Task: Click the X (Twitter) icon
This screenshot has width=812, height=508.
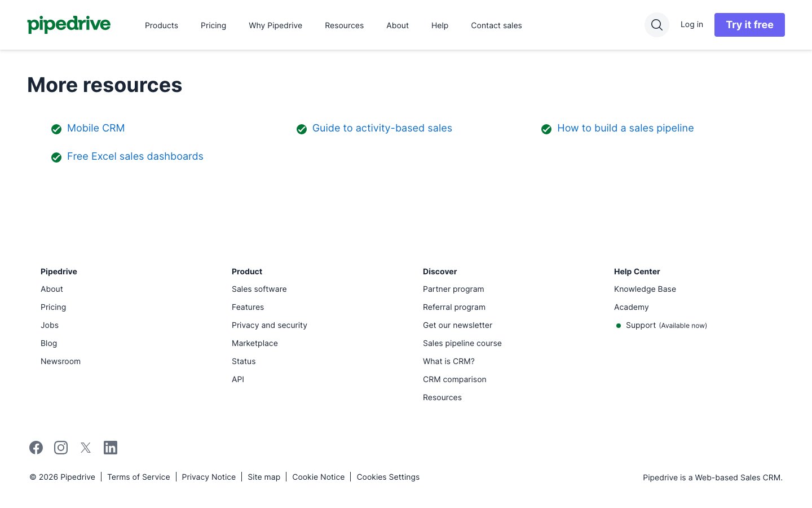Action: pos(86,447)
